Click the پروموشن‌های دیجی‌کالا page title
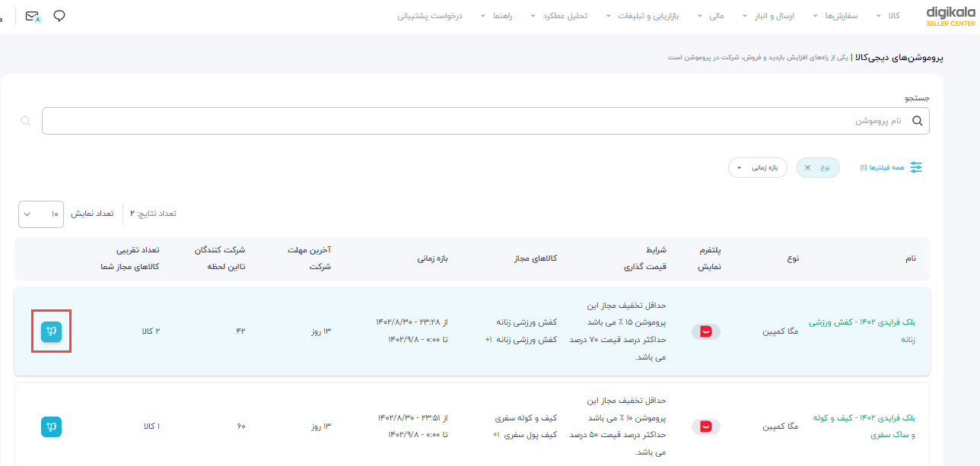The width and height of the screenshot is (980, 466). coord(899,57)
